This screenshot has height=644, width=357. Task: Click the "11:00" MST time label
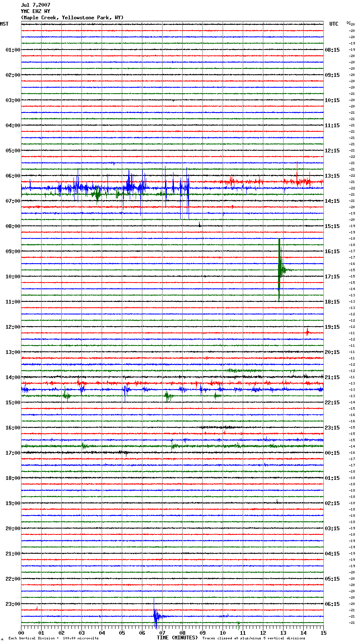(13, 302)
